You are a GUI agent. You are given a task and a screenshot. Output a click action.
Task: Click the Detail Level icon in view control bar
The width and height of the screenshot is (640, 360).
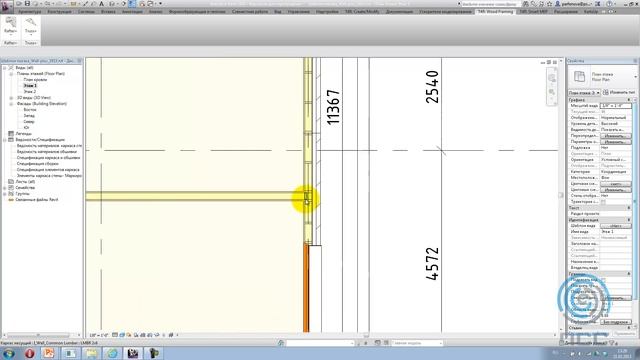coord(115,335)
